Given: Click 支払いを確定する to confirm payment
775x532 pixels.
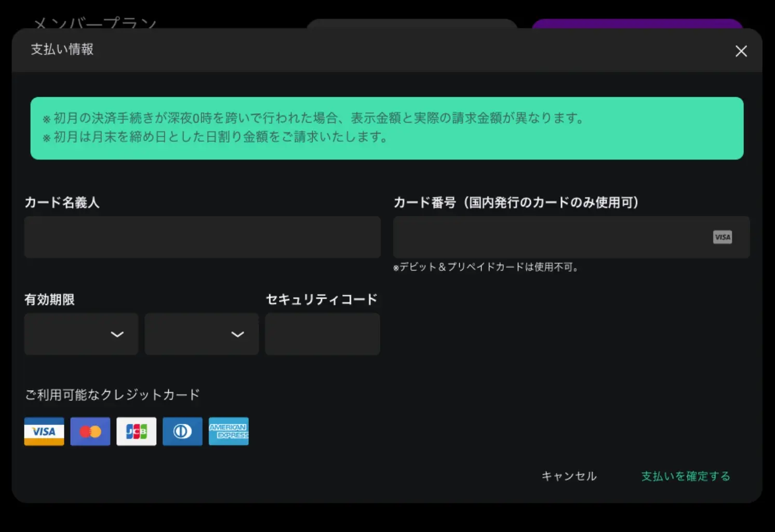Looking at the screenshot, I should (686, 476).
